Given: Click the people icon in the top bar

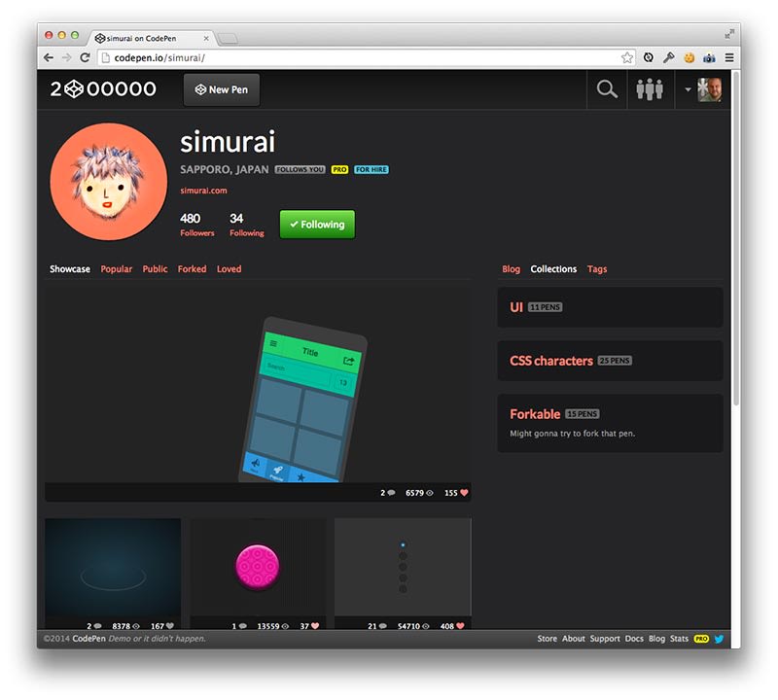Looking at the screenshot, I should click(651, 88).
